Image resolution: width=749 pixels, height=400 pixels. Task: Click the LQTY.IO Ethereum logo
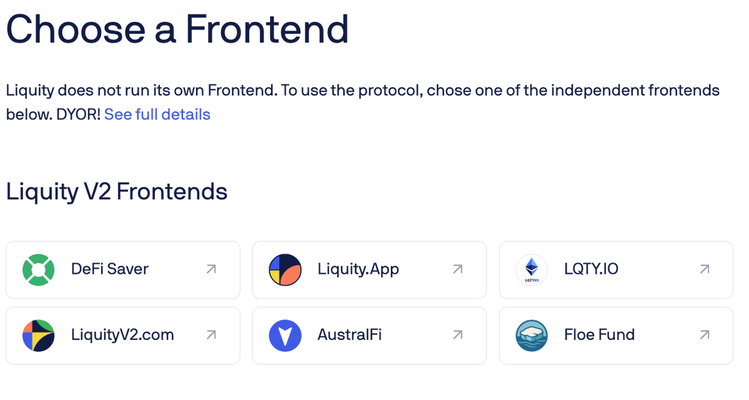pos(532,269)
